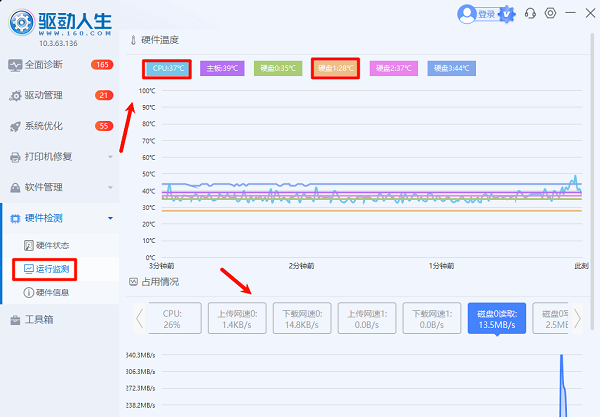The height and width of the screenshot is (417, 600).
Task: Click the 工具箱 toolbox icon
Action: [x=15, y=320]
